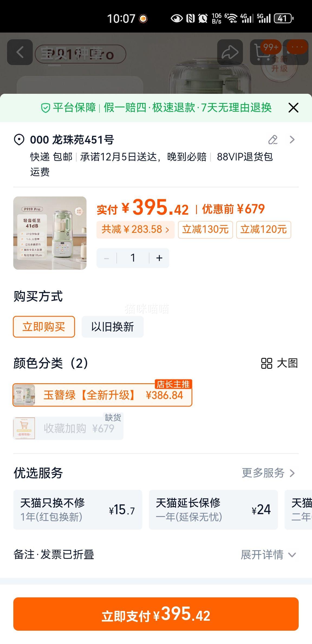The height and width of the screenshot is (644, 312).
Task: Tap the share arrow icon
Action: pos(230,52)
